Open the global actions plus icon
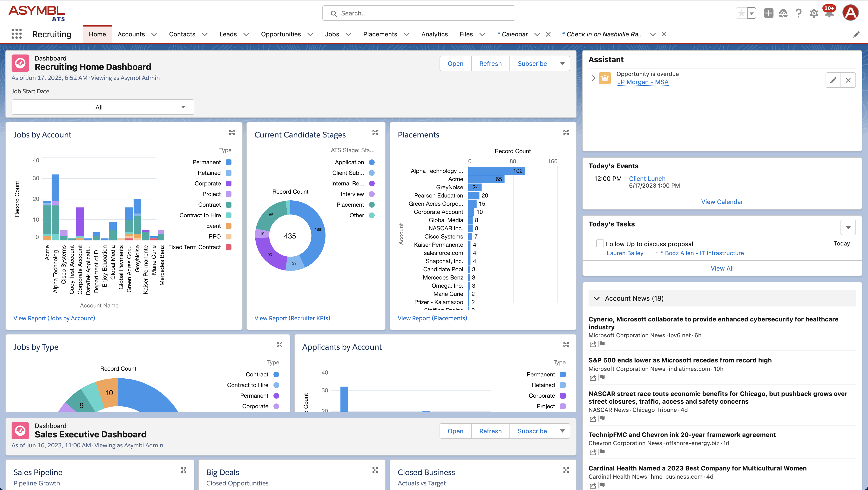 [768, 14]
